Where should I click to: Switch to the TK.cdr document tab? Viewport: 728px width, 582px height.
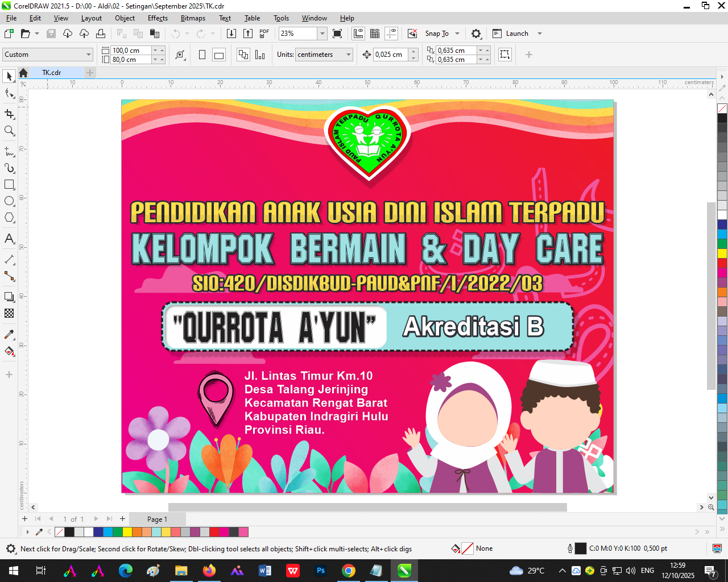[51, 73]
